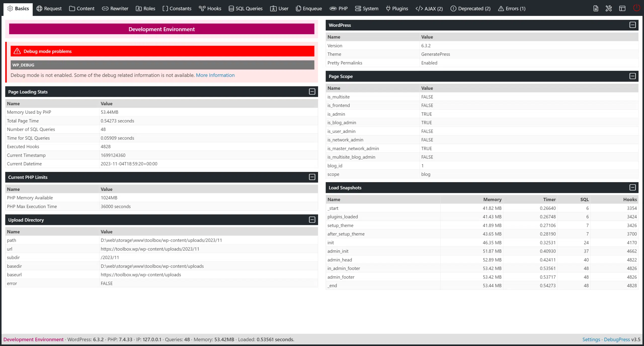Open the Content tab
Viewport: 644px width, 346px height.
tap(82, 9)
